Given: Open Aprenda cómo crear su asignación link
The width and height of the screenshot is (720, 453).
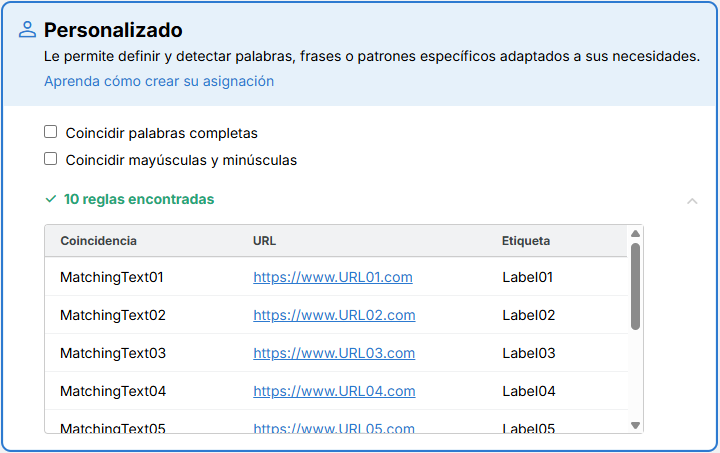Looking at the screenshot, I should coord(159,81).
